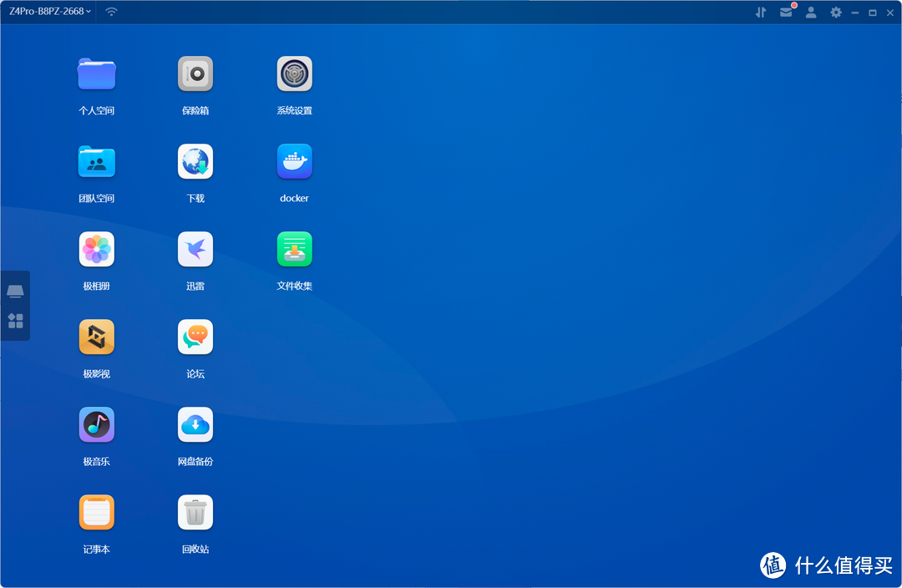Open the transfer tasks arrows icon
Image resolution: width=902 pixels, height=588 pixels.
(x=761, y=12)
